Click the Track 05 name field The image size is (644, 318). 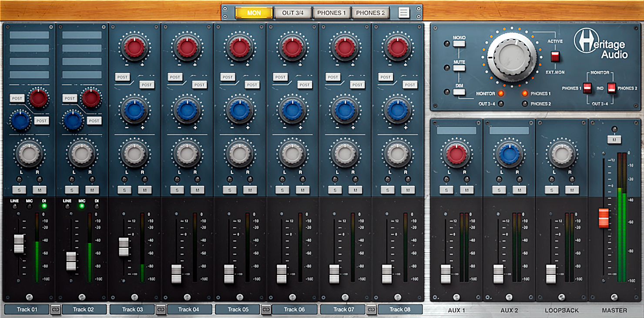point(238,309)
